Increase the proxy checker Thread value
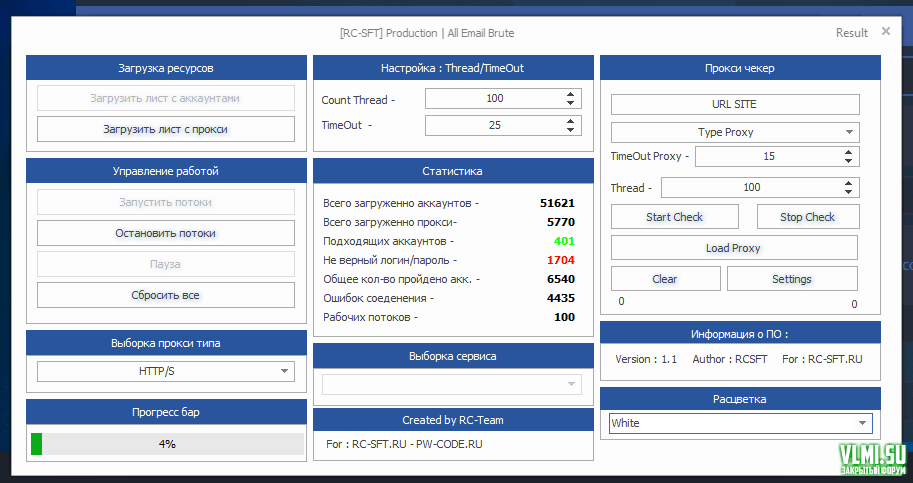 848,183
